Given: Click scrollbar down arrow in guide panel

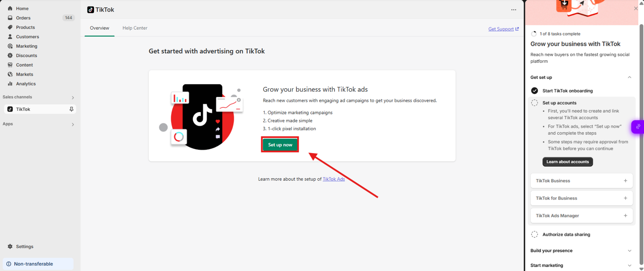Looking at the screenshot, I should click(641, 269).
